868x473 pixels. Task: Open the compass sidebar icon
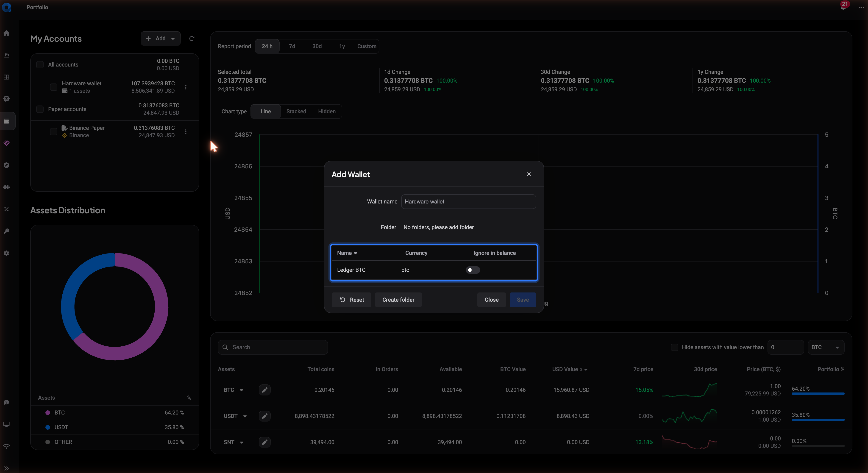click(6, 165)
